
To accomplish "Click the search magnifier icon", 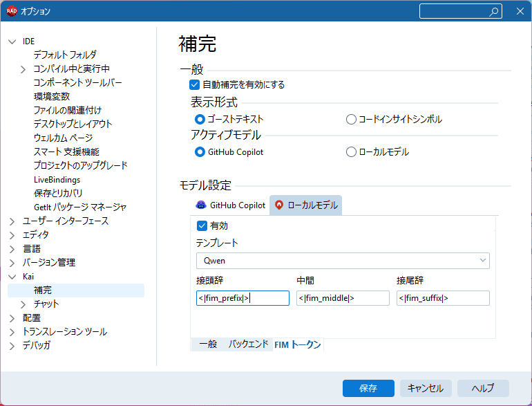I will click(x=494, y=12).
